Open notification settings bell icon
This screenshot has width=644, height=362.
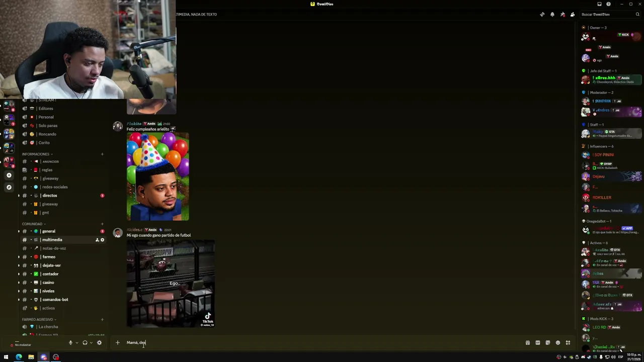coord(552,15)
